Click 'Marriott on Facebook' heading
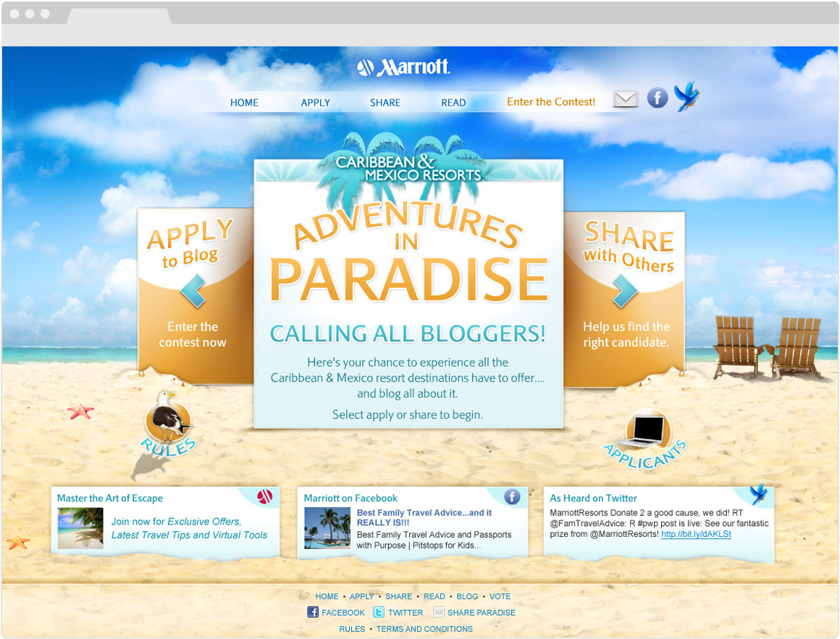 coord(351,498)
